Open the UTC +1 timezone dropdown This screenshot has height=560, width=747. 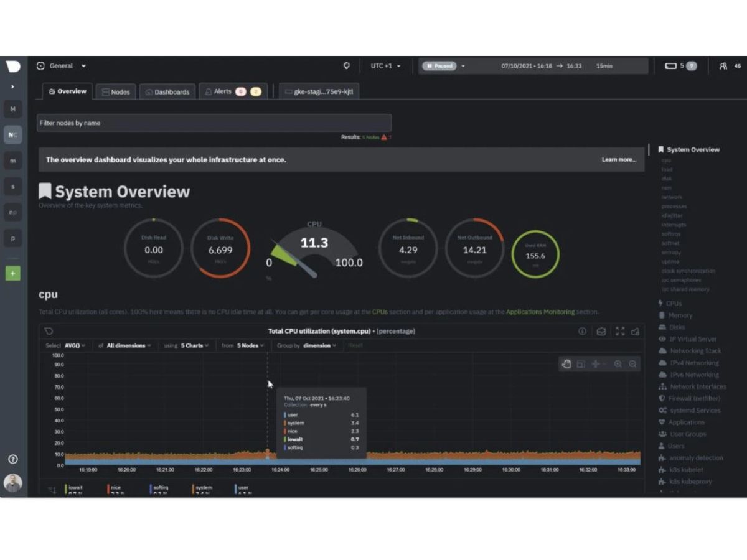[385, 66]
